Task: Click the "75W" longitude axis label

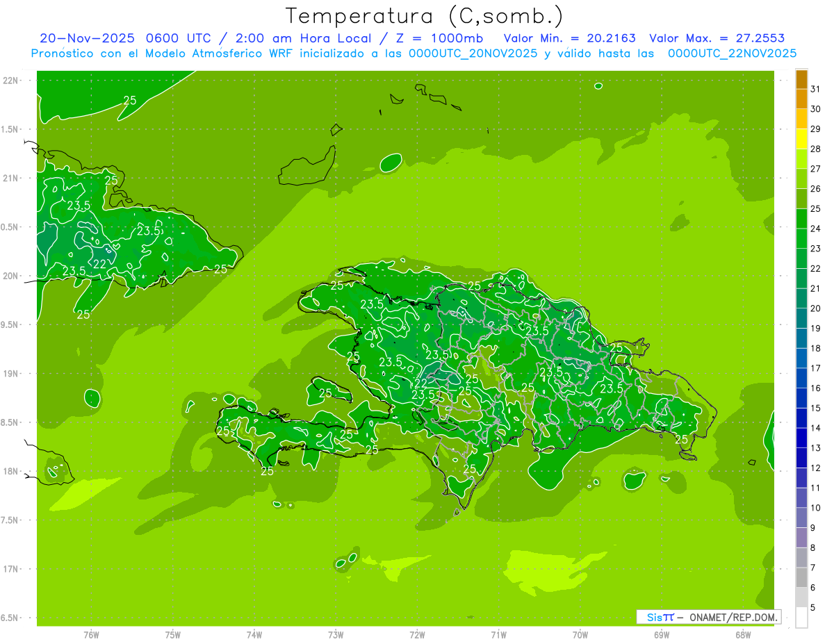Action: [173, 634]
